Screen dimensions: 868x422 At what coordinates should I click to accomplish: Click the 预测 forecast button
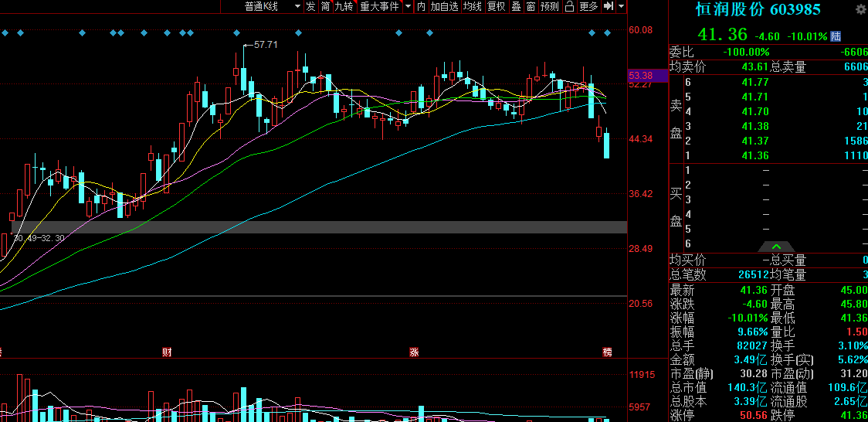point(549,7)
